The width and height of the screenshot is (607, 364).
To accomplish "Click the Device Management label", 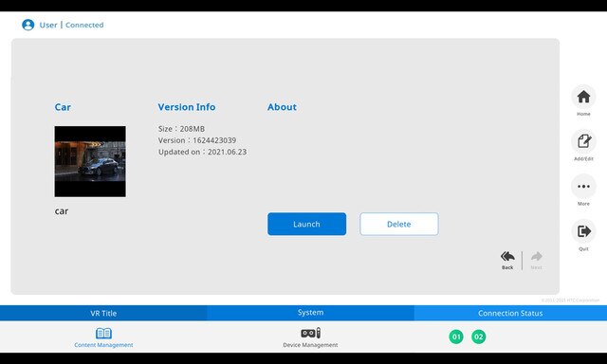I will coord(310,345).
